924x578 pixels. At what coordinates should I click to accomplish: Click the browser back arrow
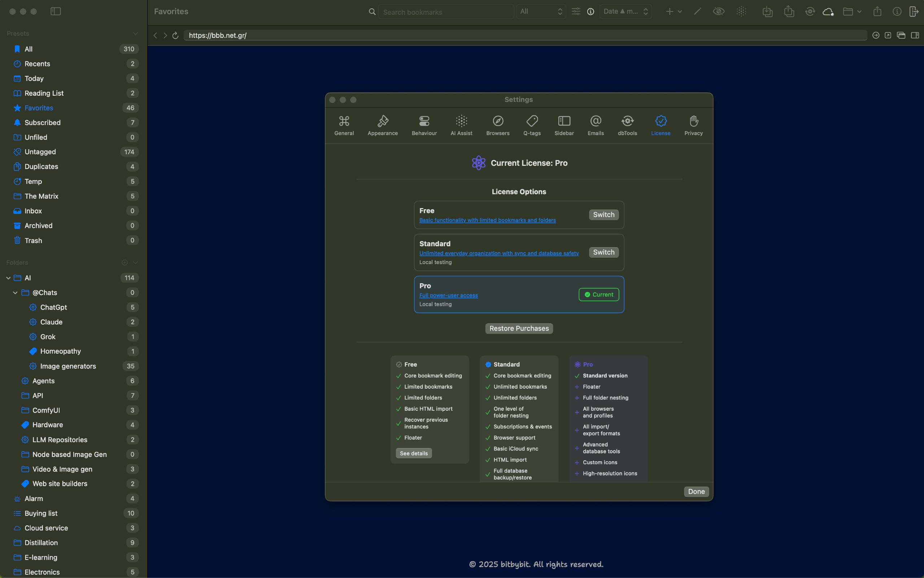click(x=156, y=35)
